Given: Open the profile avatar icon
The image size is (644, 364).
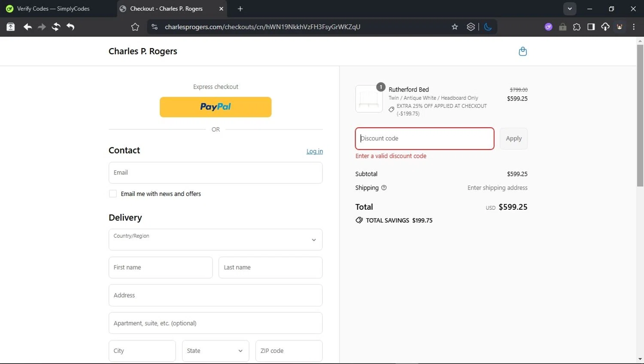Looking at the screenshot, I should [620, 27].
